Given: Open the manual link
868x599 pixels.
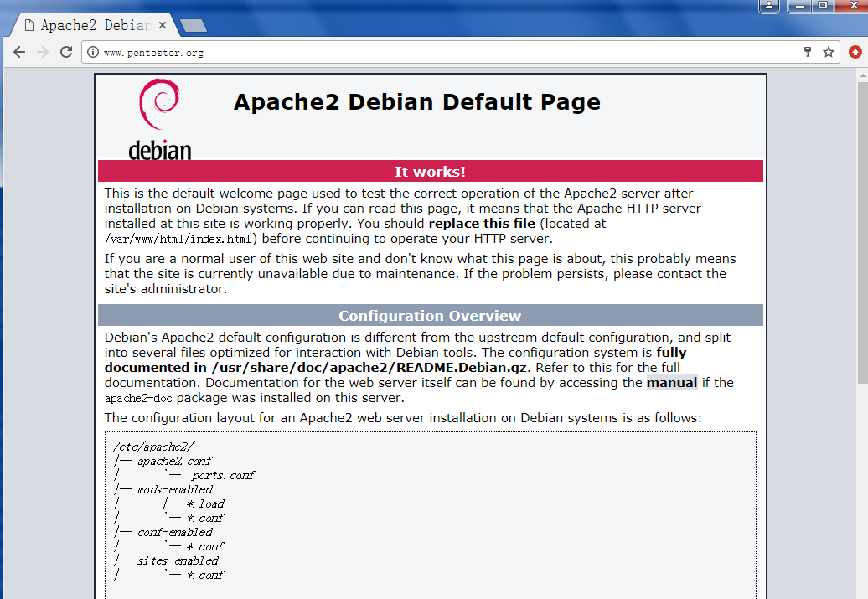Looking at the screenshot, I should point(671,383).
